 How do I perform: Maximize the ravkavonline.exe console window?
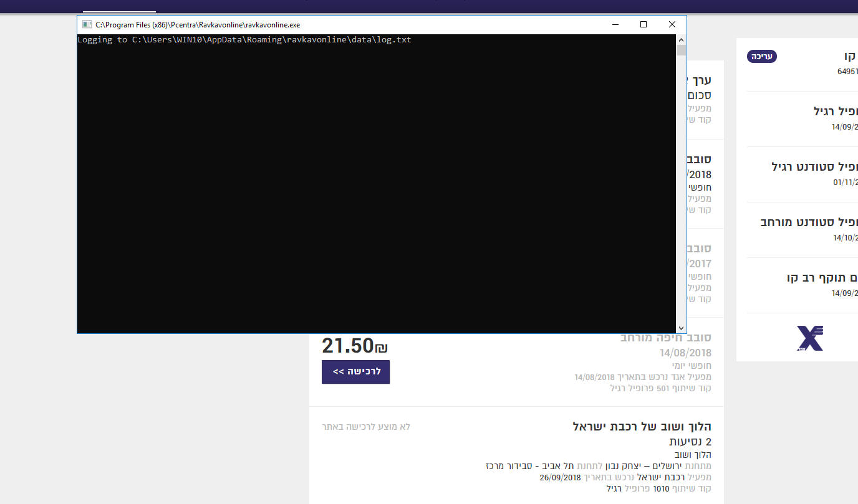[643, 25]
